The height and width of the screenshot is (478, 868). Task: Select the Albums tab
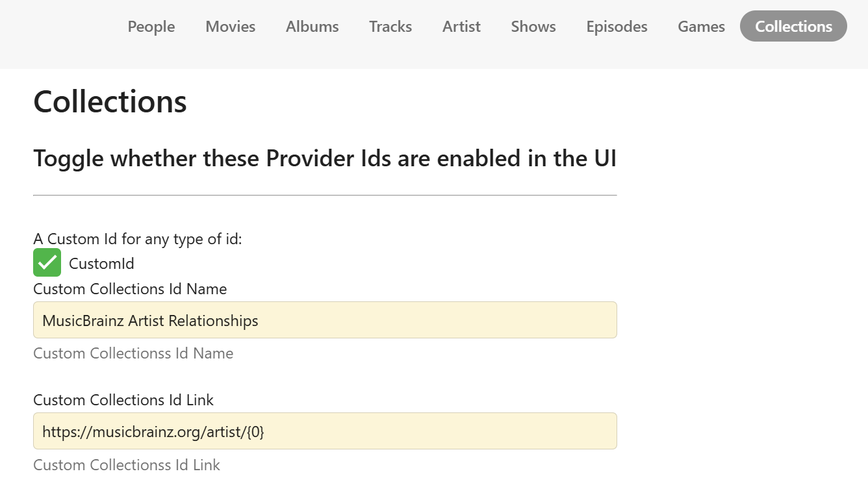click(313, 27)
